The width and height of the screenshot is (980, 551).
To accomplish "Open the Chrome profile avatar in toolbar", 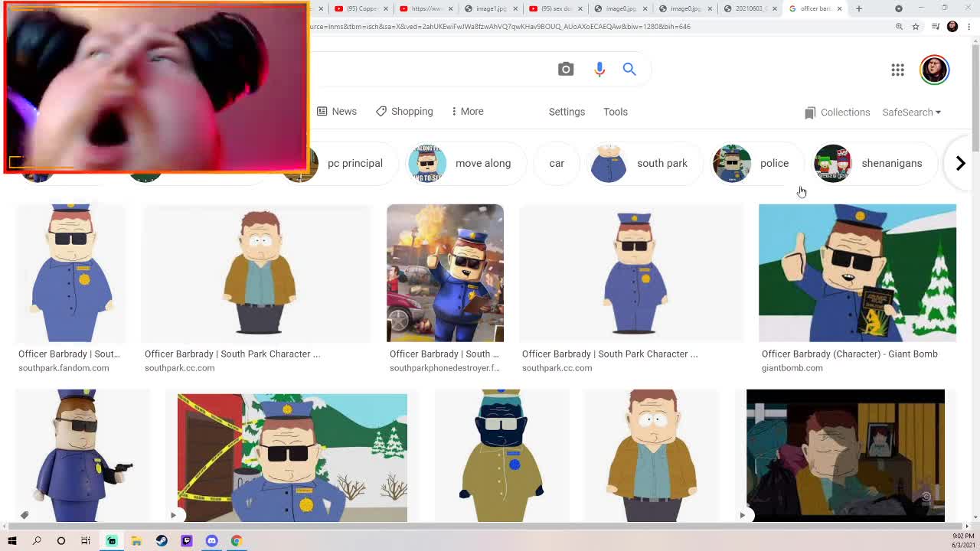I will pos(952,27).
